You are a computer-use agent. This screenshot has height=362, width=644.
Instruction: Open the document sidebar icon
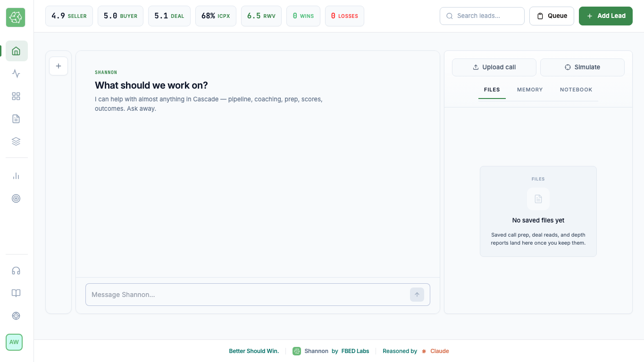(x=16, y=119)
